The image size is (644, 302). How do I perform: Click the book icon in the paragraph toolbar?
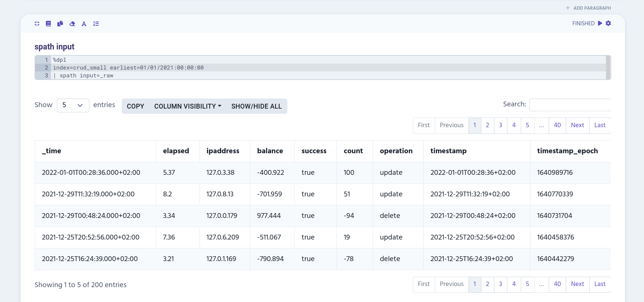(x=48, y=23)
